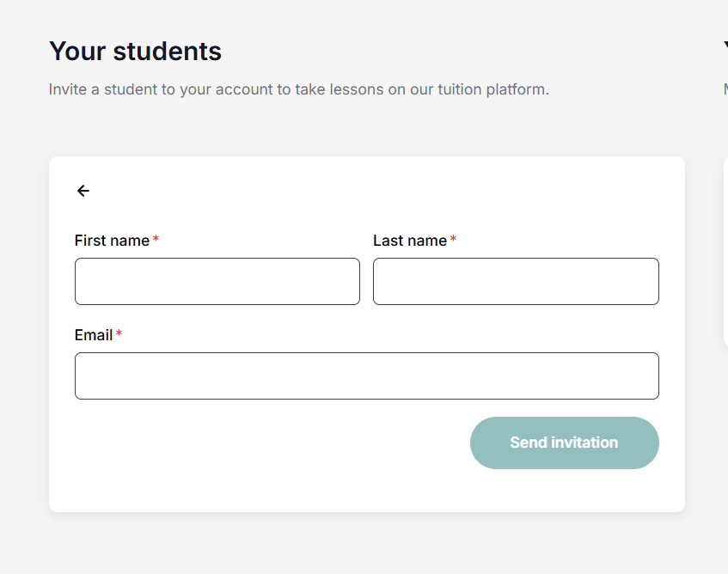Click the Email label text
This screenshot has width=728, height=574.
pyautogui.click(x=94, y=335)
